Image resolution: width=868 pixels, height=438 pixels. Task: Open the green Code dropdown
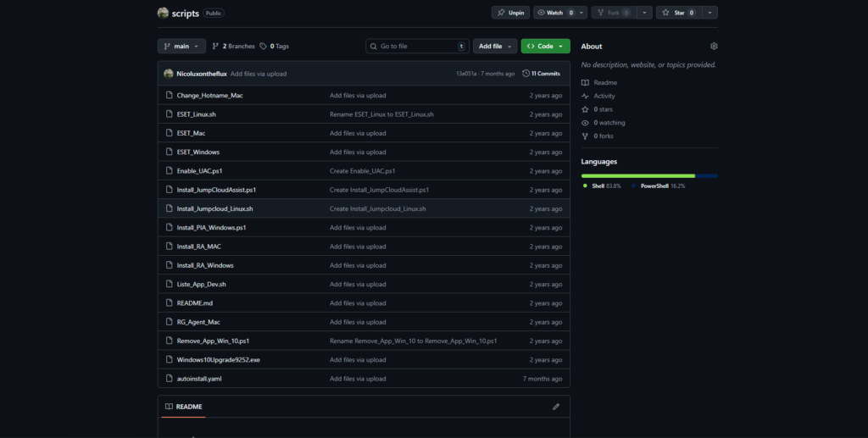[545, 47]
